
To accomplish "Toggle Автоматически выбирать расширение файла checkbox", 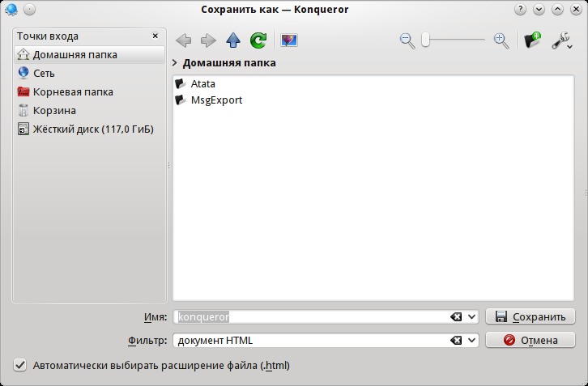I will pyautogui.click(x=20, y=365).
